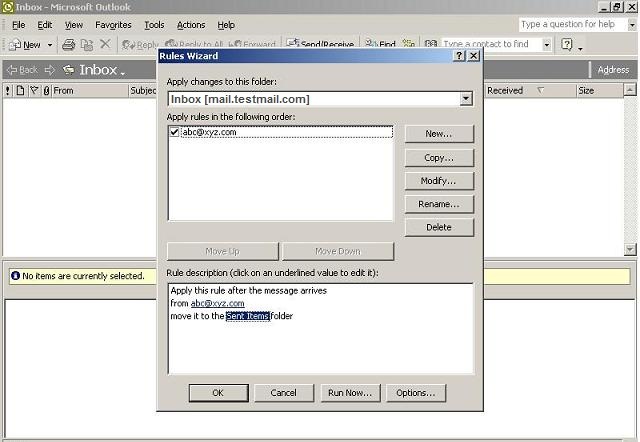Click the Organize toolbar icon
This screenshot has width=640, height=442.
(x=409, y=44)
